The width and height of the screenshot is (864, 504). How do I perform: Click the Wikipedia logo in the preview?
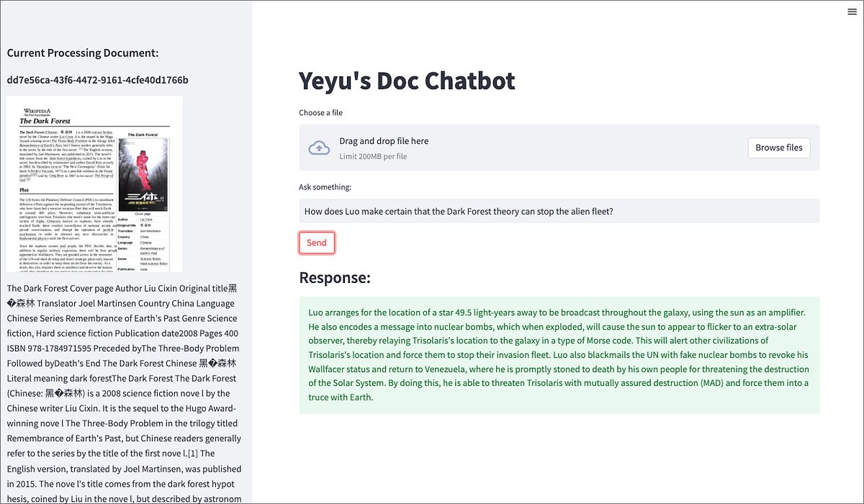tap(37, 112)
